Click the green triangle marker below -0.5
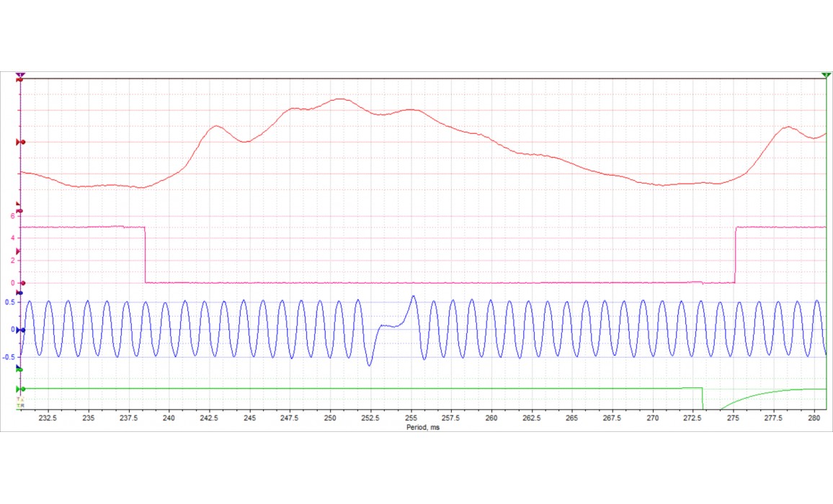 coord(19,369)
